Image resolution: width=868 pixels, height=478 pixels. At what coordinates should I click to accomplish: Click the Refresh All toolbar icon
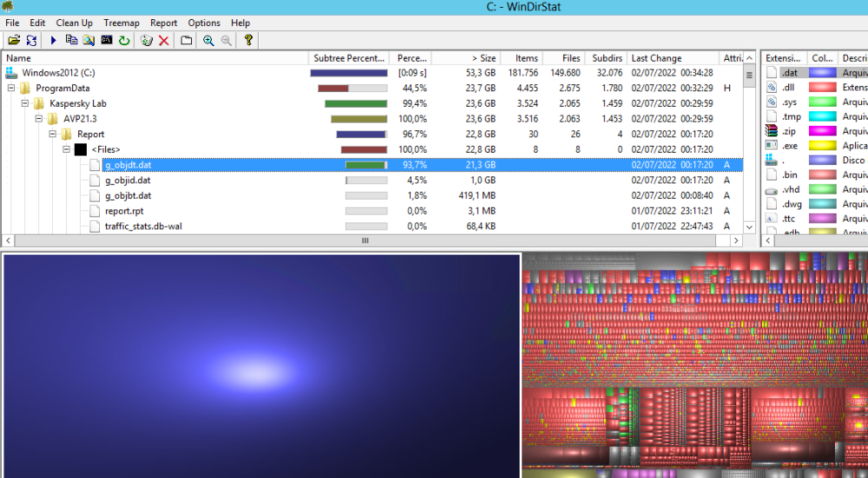(x=31, y=41)
